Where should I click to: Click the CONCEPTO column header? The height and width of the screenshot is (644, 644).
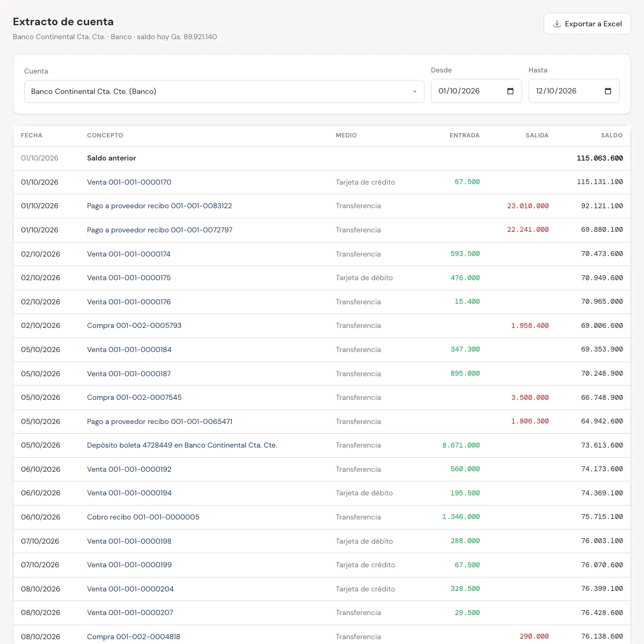click(x=105, y=135)
